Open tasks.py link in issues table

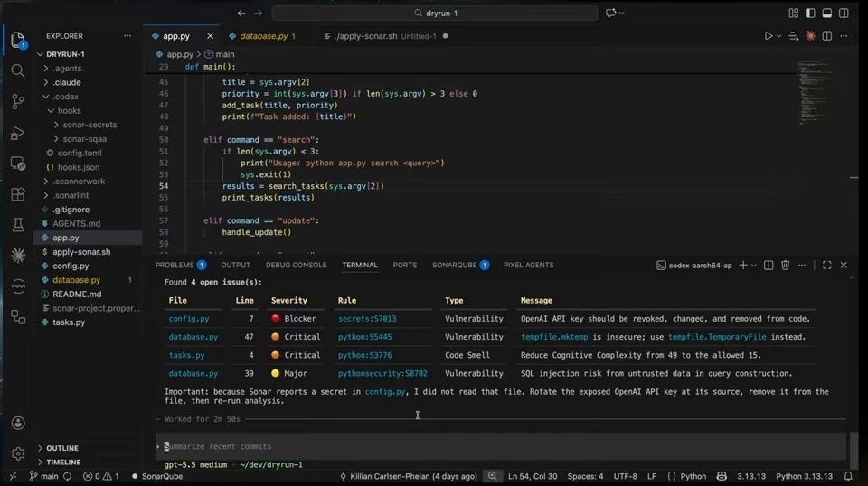(186, 355)
